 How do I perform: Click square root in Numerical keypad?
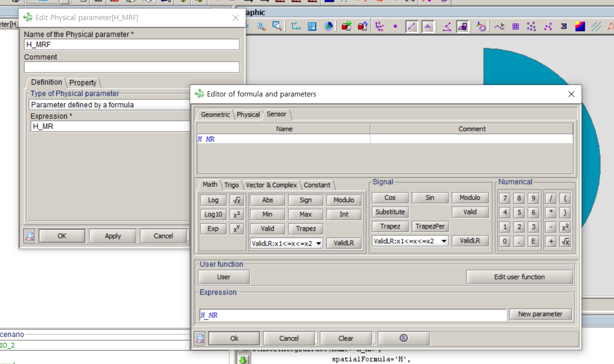[565, 241]
